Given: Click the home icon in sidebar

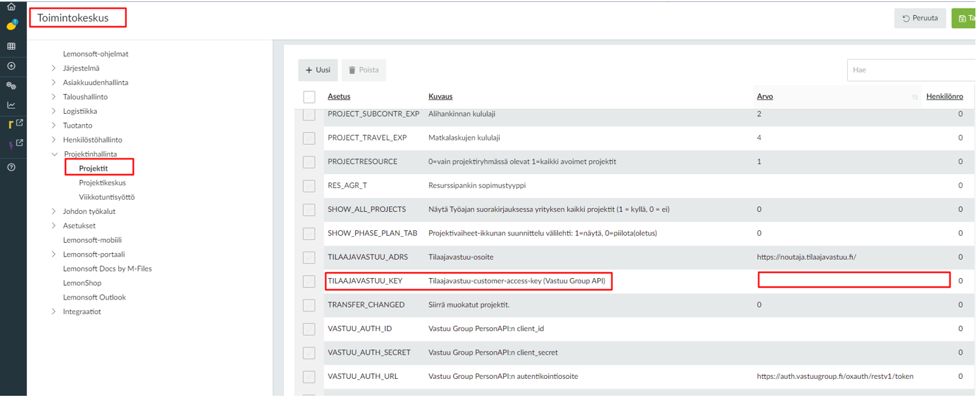Looking at the screenshot, I should click(x=11, y=7).
